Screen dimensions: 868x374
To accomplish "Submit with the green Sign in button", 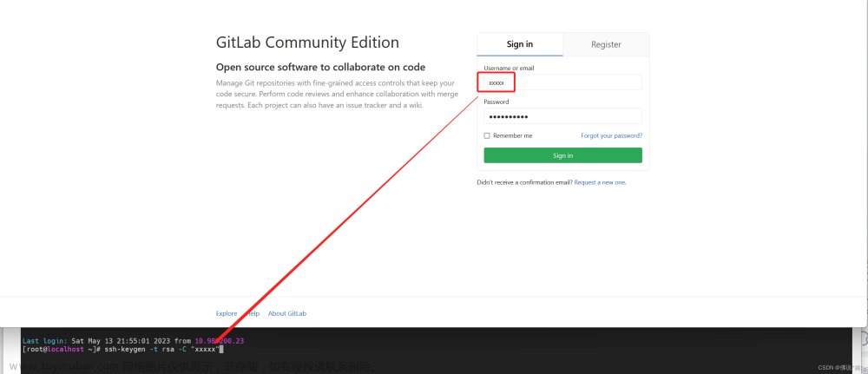I will [x=563, y=155].
